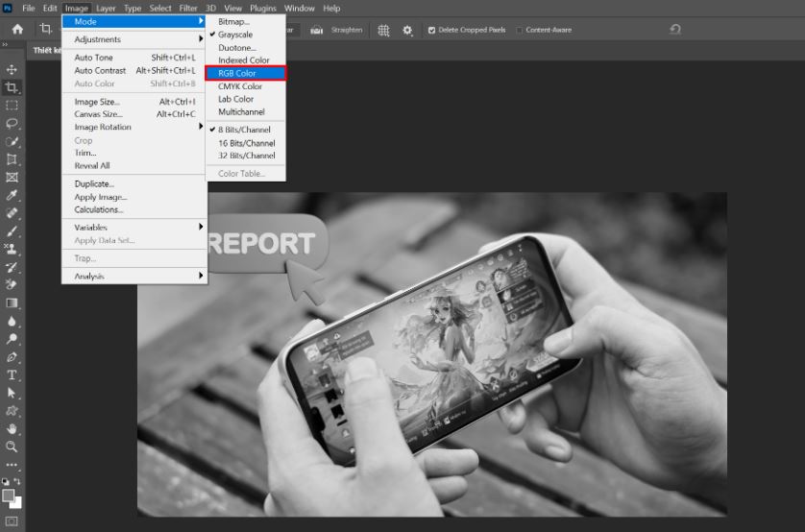Switch to 16 Bits/Channel depth
The width and height of the screenshot is (805, 532).
pos(246,143)
